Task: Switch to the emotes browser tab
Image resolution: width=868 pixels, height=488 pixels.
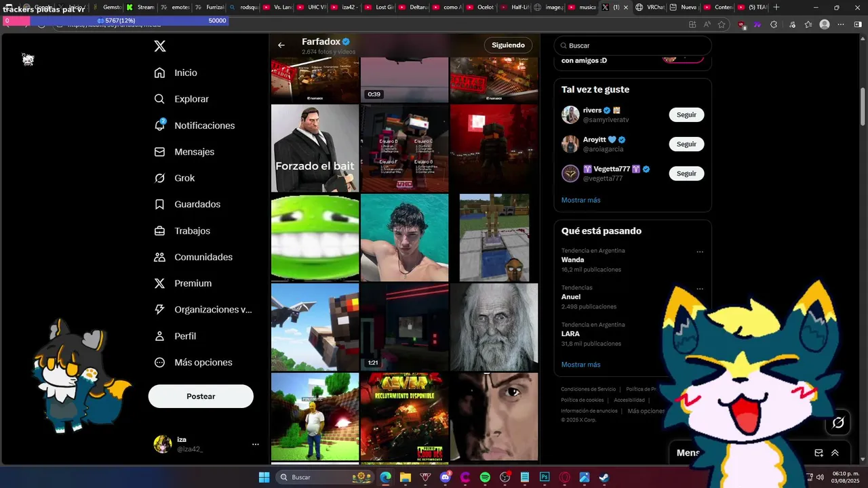Action: [x=175, y=7]
